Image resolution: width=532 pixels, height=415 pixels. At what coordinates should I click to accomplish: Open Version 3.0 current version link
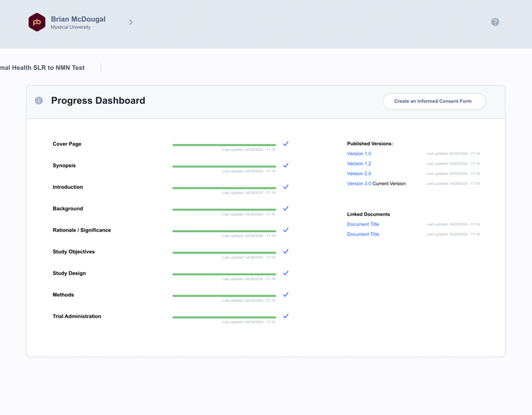point(359,184)
